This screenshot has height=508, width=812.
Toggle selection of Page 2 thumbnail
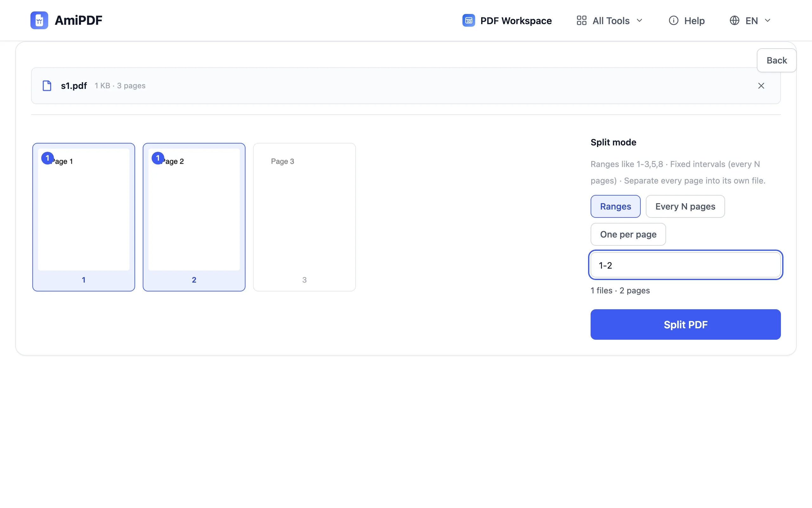(x=194, y=217)
